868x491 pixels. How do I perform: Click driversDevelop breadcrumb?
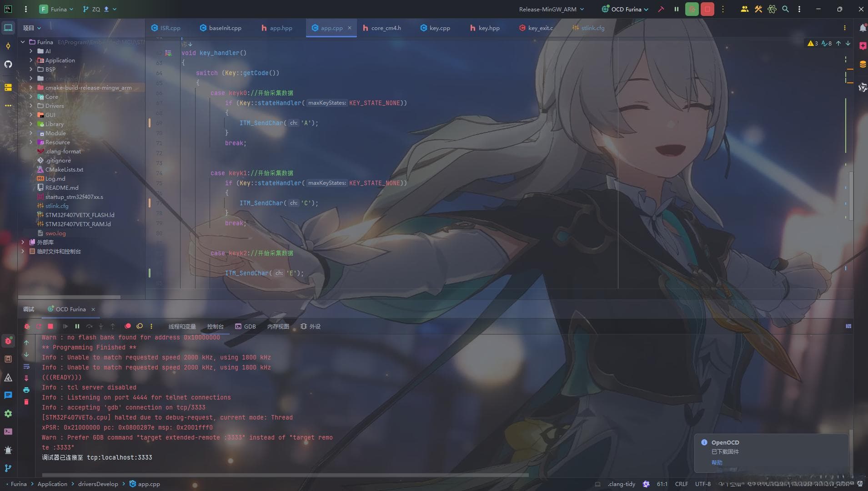tap(98, 484)
